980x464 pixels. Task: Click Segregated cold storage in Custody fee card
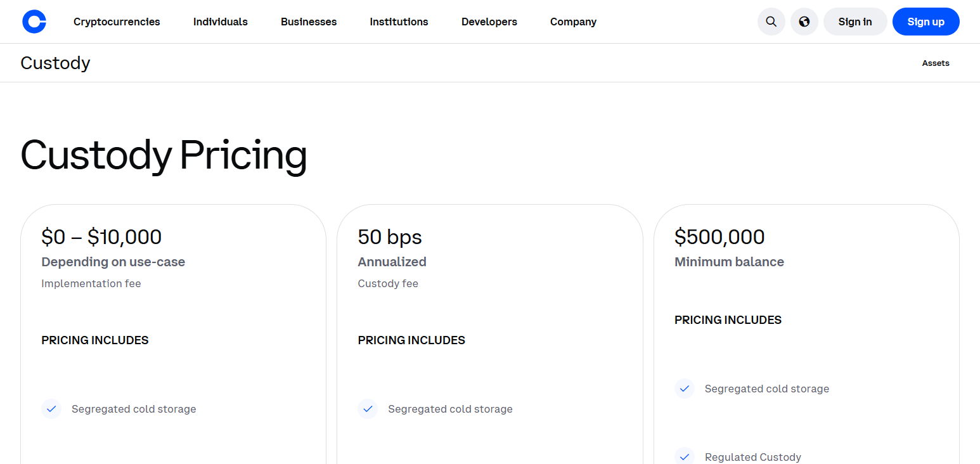[450, 409]
